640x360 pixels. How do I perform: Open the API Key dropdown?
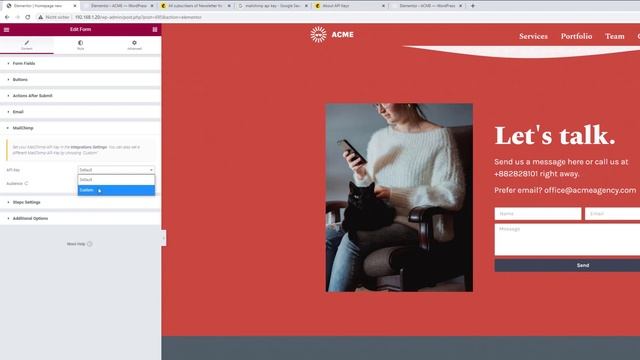(x=116, y=170)
